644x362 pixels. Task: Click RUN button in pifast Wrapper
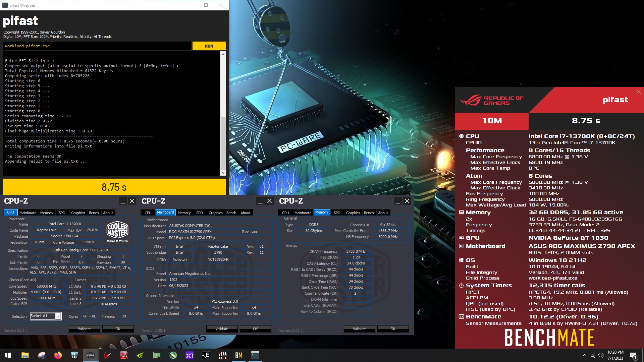(x=209, y=46)
